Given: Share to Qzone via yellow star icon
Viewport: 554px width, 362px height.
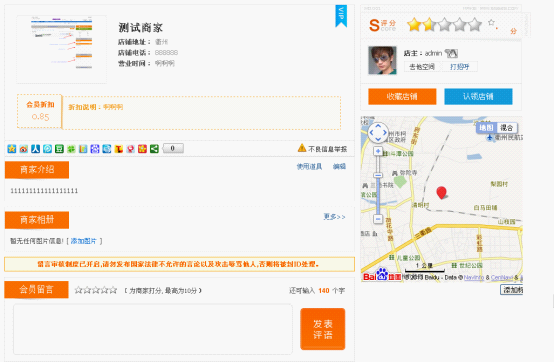Looking at the screenshot, I should (12, 149).
